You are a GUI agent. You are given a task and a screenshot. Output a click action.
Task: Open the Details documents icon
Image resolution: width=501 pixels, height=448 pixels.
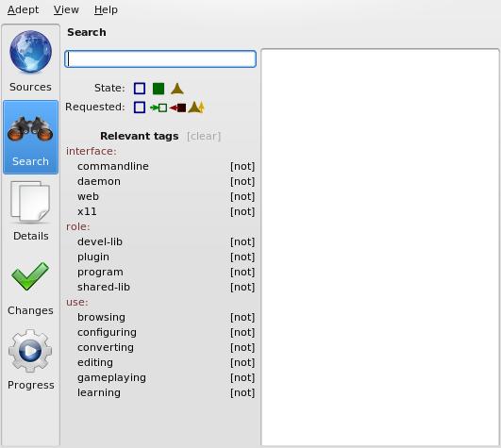(x=30, y=202)
